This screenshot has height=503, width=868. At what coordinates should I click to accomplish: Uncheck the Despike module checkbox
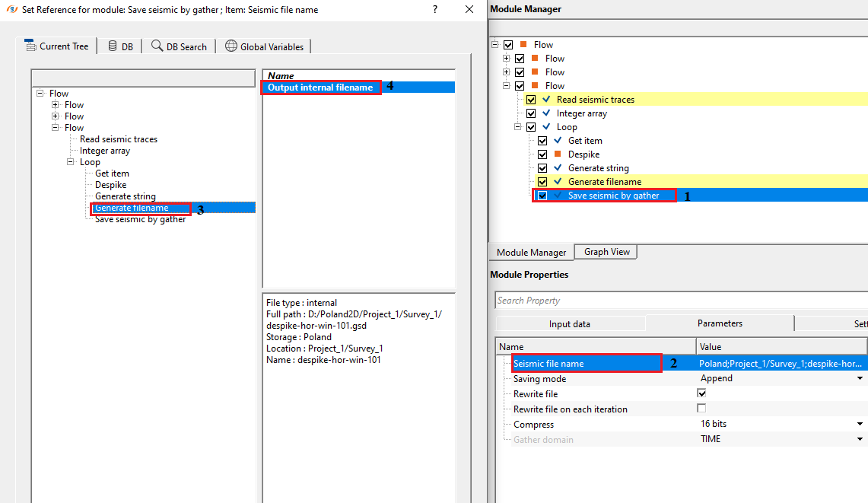tap(542, 154)
